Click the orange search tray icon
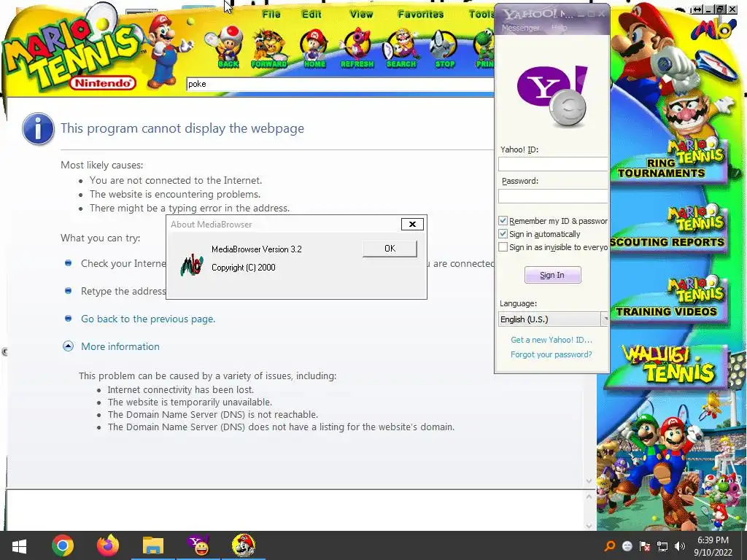This screenshot has width=747, height=560. [609, 546]
